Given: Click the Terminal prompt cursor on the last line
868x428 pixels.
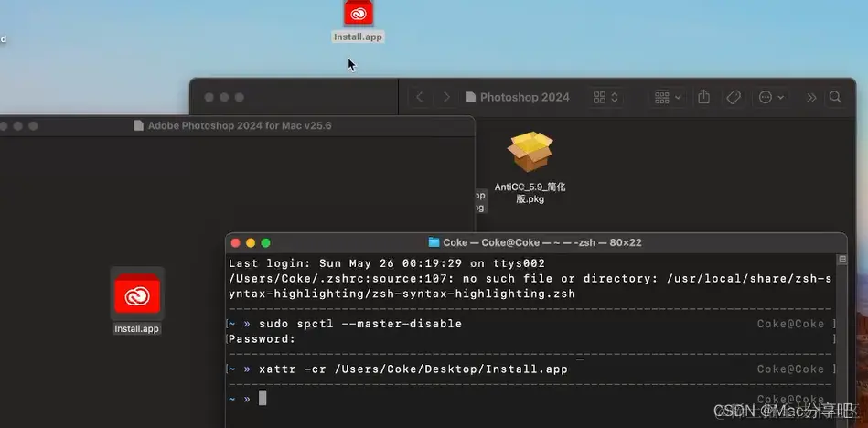Looking at the screenshot, I should [x=263, y=398].
